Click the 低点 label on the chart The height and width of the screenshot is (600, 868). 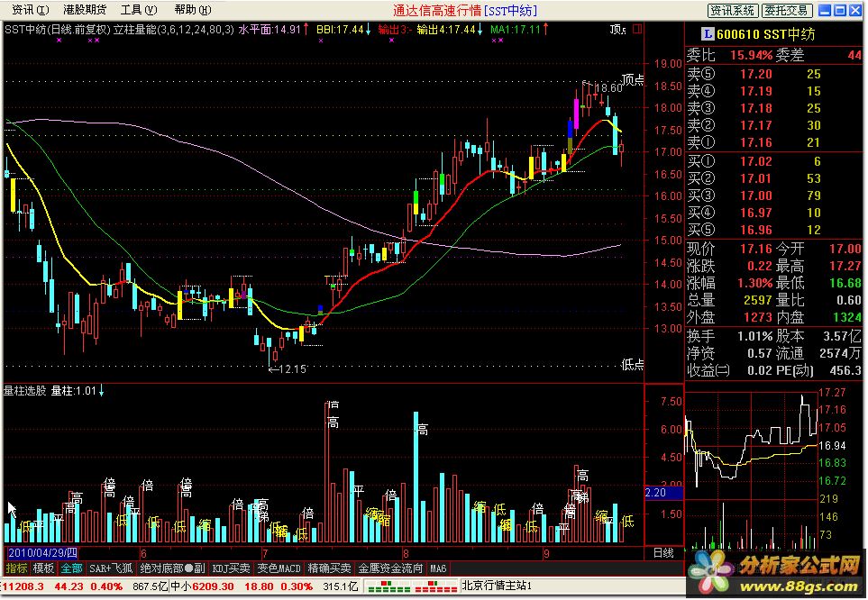point(632,364)
